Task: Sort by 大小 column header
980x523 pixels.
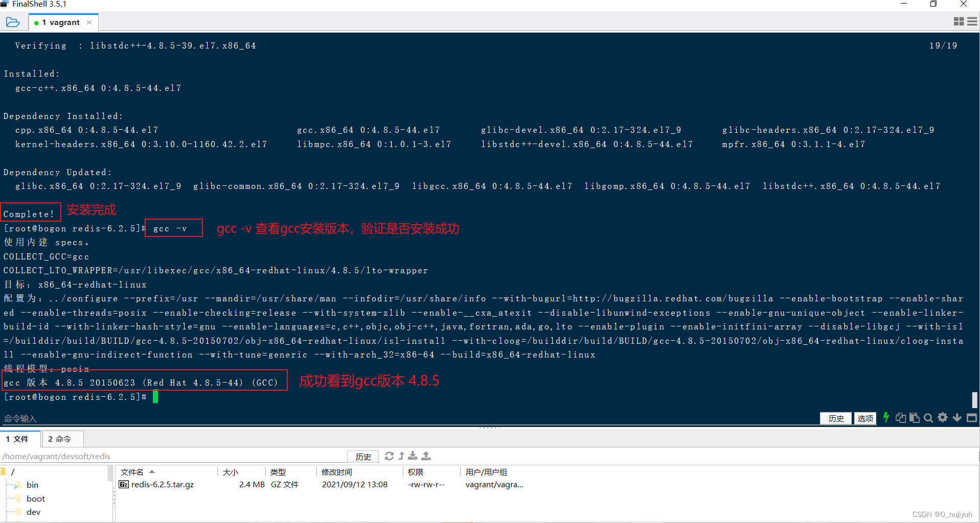Action: point(242,472)
